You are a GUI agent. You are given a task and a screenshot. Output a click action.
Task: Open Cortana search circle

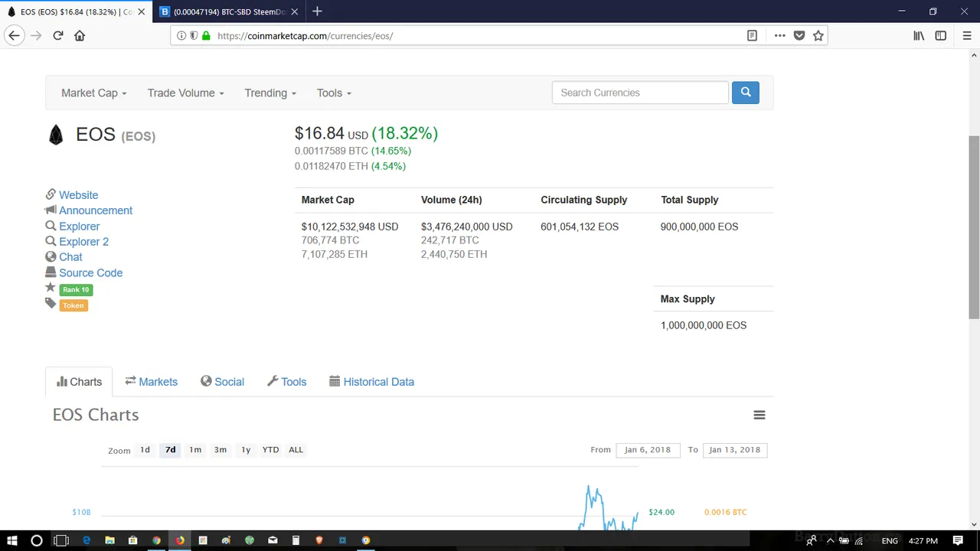point(36,540)
